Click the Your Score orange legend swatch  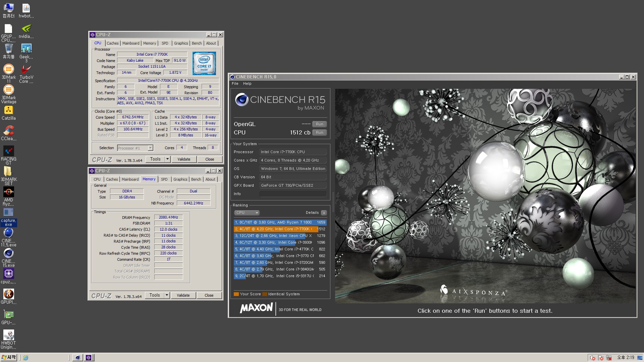tap(236, 294)
